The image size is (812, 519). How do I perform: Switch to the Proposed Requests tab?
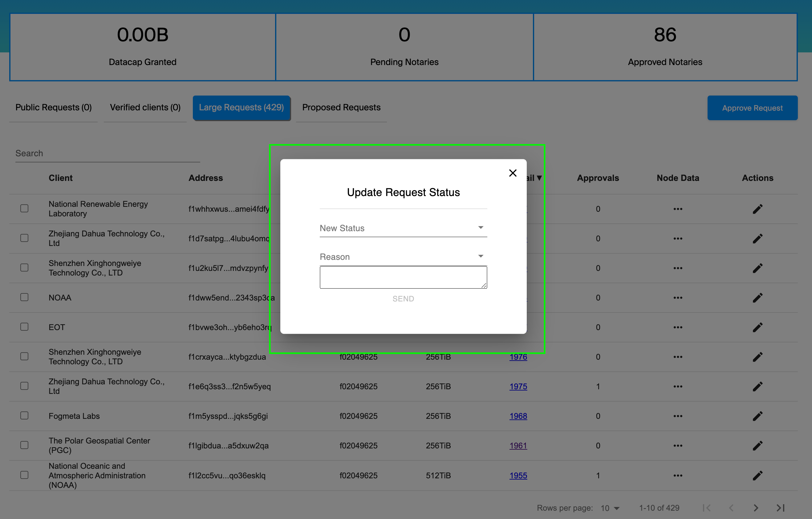(x=341, y=107)
